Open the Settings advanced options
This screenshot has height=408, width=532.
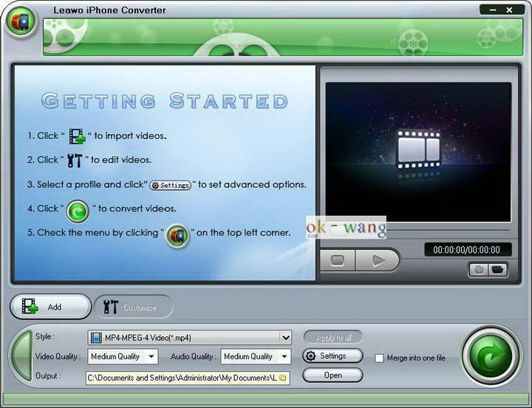pyautogui.click(x=332, y=356)
